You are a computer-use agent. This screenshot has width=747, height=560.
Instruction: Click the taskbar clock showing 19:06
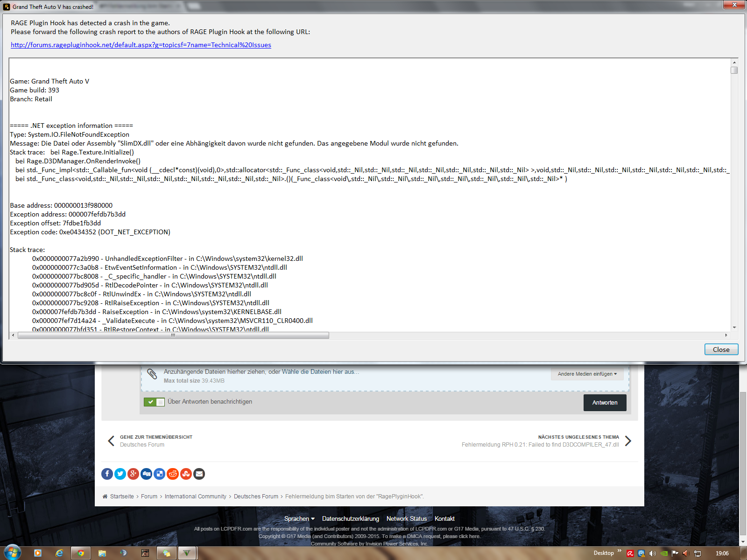pos(722,553)
